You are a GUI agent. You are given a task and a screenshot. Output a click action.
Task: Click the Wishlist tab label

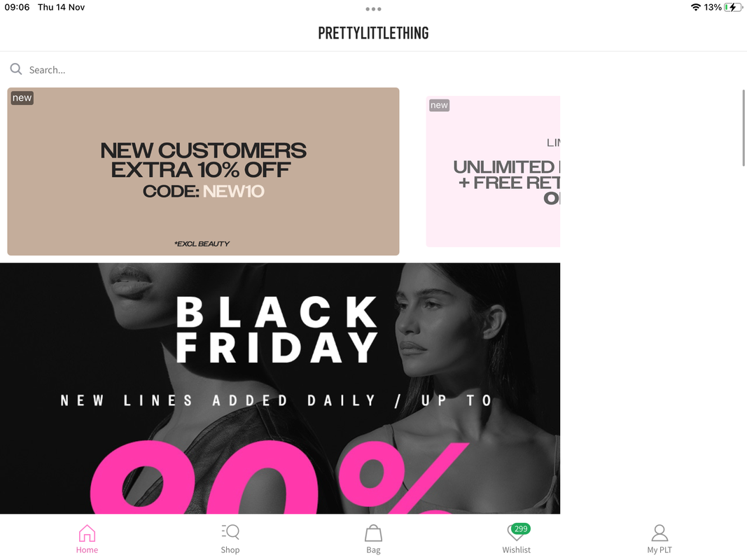pyautogui.click(x=516, y=549)
